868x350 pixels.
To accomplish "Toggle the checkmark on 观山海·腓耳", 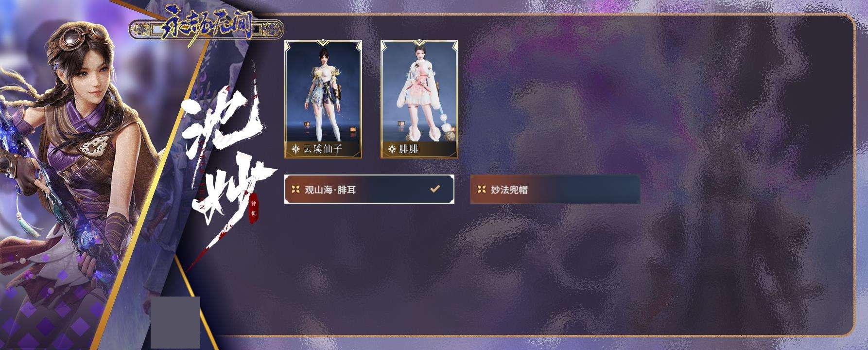I will [x=435, y=189].
